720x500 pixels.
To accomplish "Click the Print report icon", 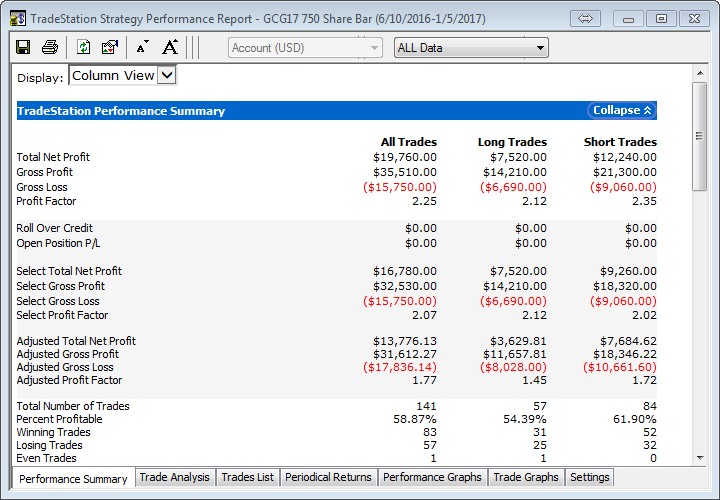I will point(49,47).
